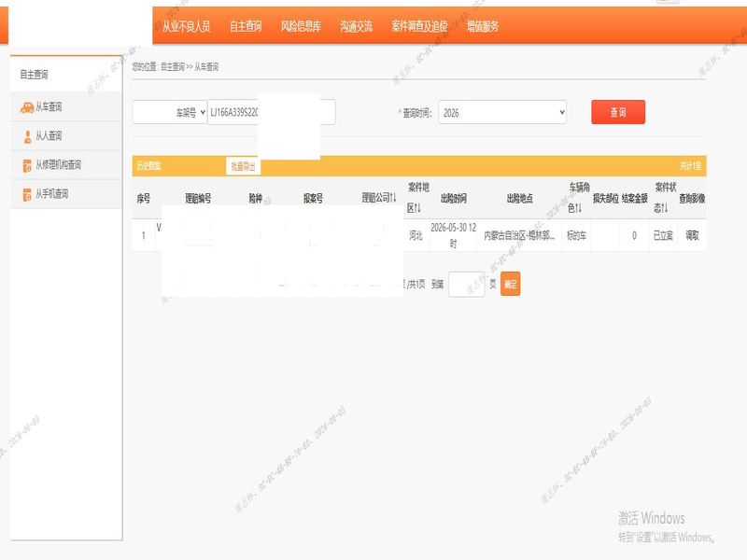Click the icon beside 从修理机构查询

27,166
